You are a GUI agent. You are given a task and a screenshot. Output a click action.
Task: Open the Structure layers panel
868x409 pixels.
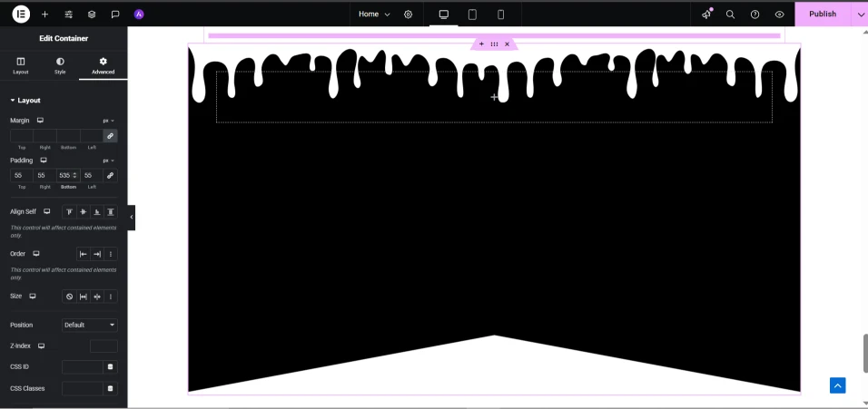(x=92, y=15)
